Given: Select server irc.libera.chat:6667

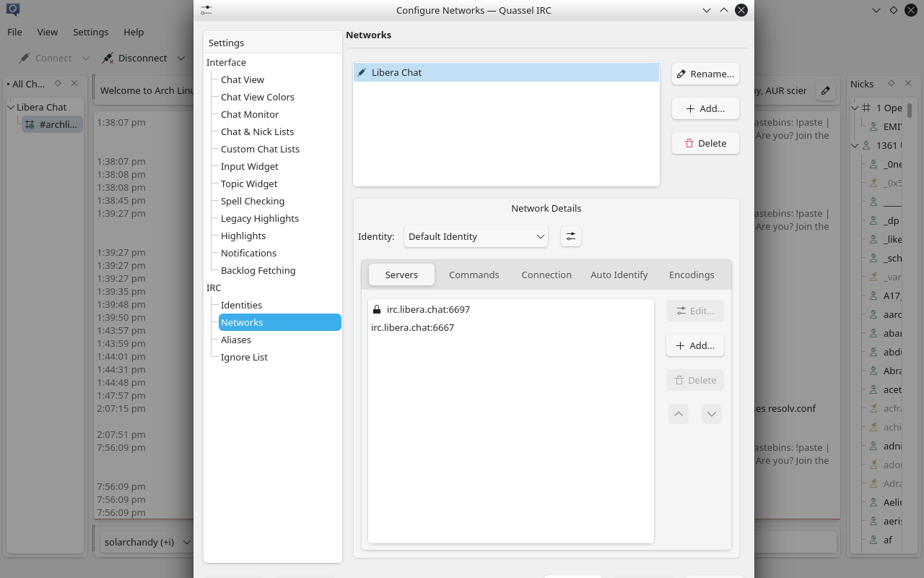Looking at the screenshot, I should coord(510,327).
